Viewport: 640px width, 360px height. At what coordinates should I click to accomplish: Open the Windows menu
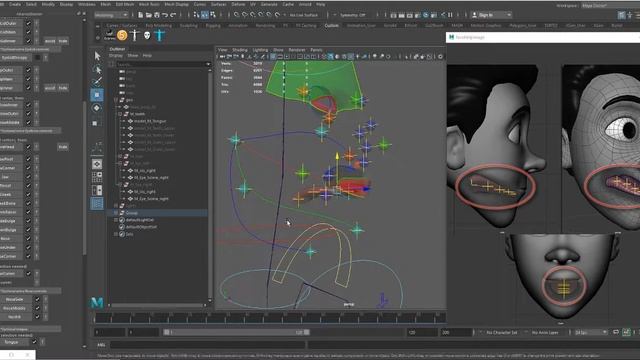pyautogui.click(x=87, y=4)
